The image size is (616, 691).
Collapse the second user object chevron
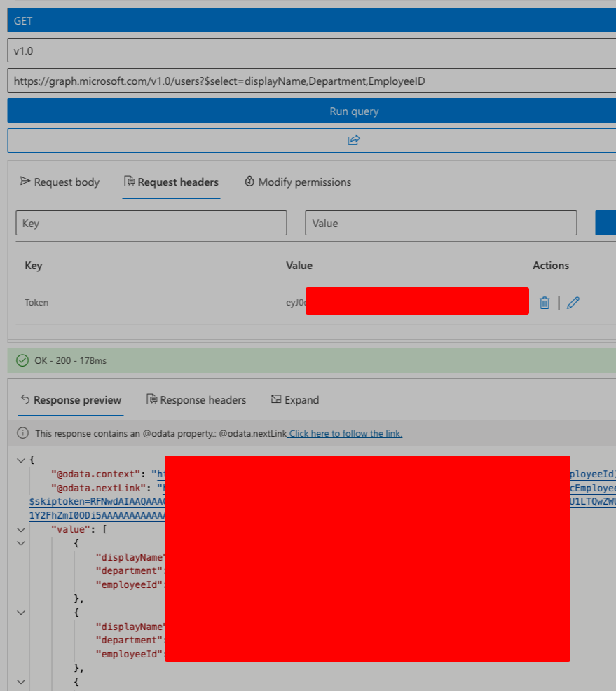(21, 613)
